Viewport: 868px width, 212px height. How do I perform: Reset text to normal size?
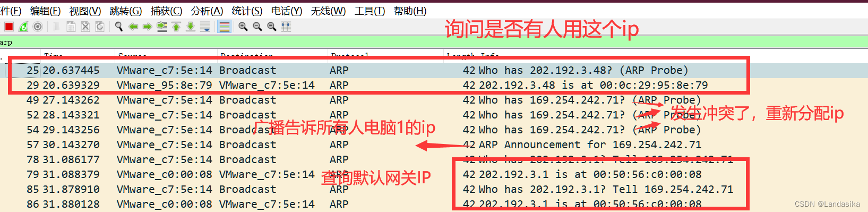(272, 27)
